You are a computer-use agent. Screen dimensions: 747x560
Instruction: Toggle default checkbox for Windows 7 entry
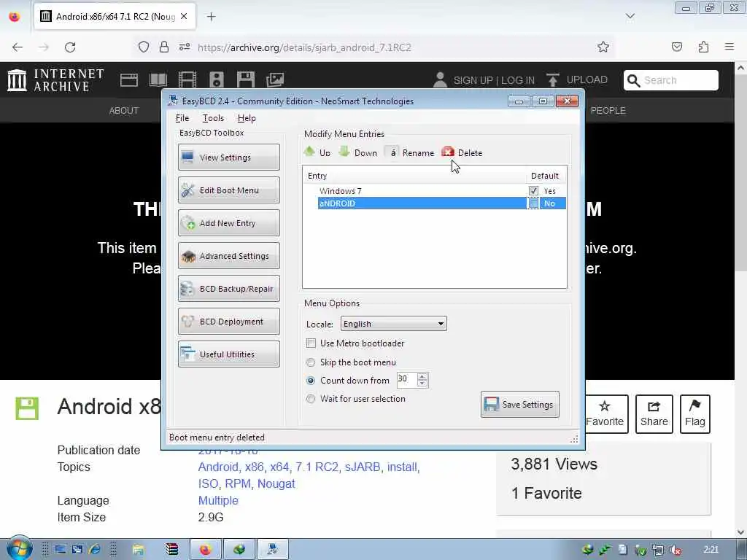(x=533, y=191)
